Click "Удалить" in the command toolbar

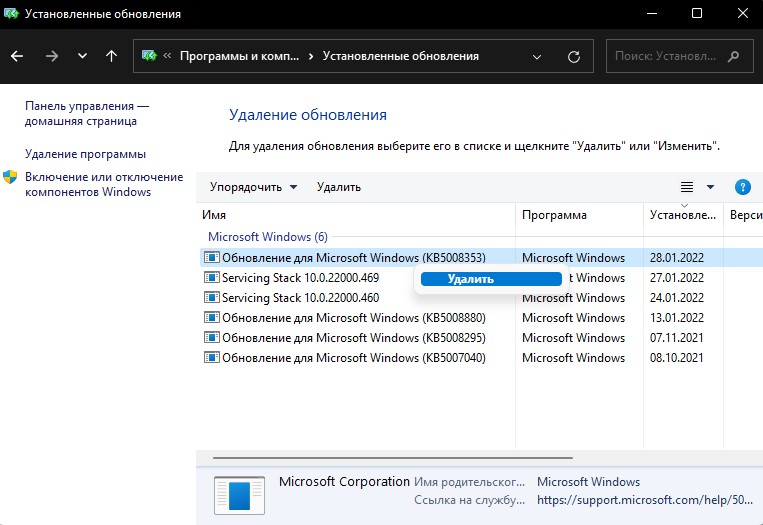339,187
